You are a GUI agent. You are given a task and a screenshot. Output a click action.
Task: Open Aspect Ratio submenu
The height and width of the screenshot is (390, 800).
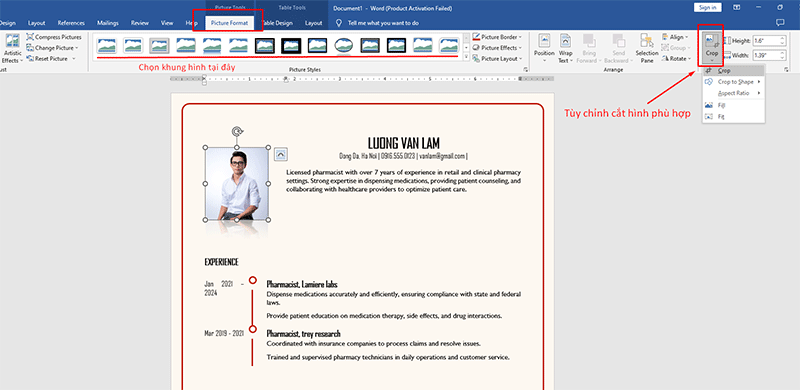733,93
